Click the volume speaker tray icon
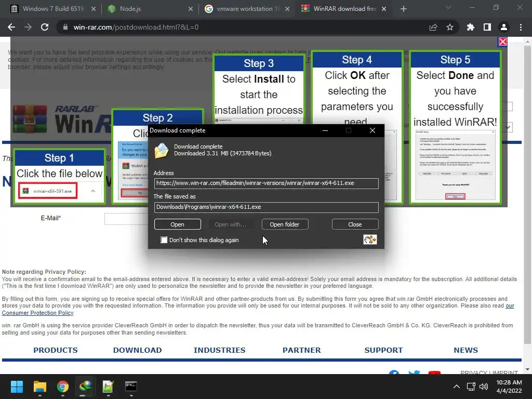Viewport: 532px width, 399px height. point(484,387)
